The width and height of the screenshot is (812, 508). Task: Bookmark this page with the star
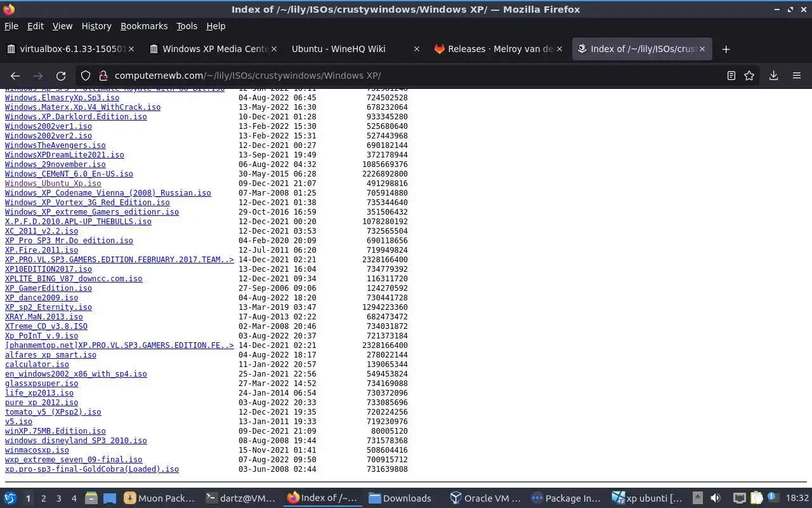(x=749, y=76)
